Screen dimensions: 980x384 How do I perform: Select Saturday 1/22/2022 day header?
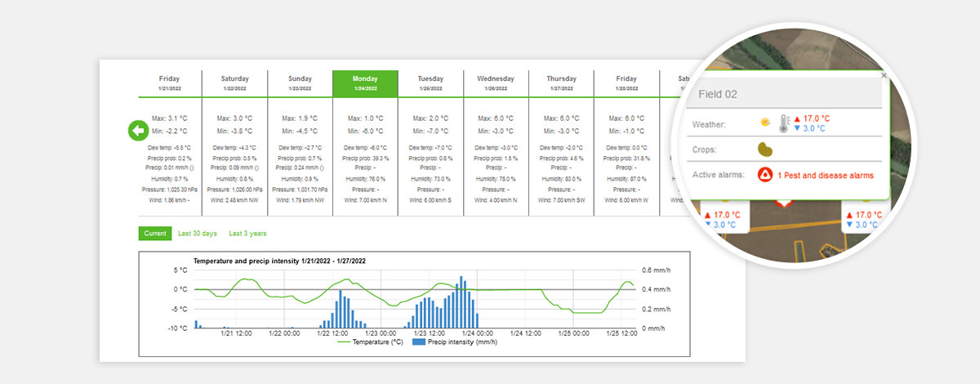click(235, 83)
